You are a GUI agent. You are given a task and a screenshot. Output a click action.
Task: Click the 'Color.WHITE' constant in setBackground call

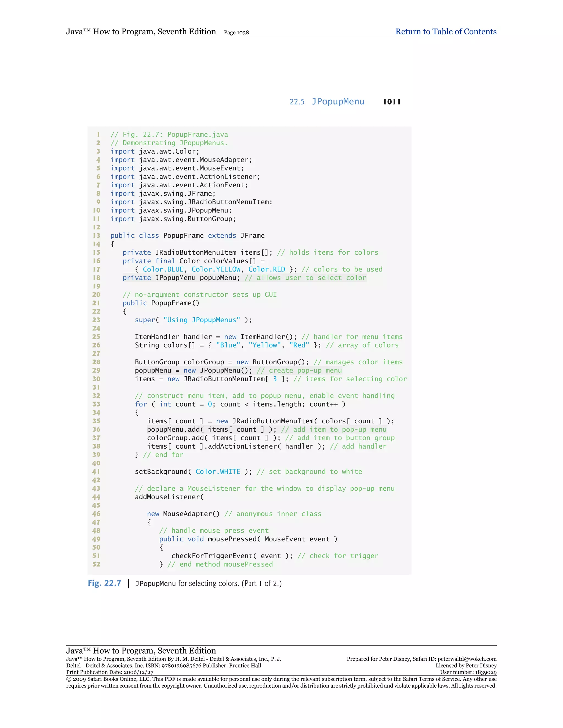click(218, 472)
